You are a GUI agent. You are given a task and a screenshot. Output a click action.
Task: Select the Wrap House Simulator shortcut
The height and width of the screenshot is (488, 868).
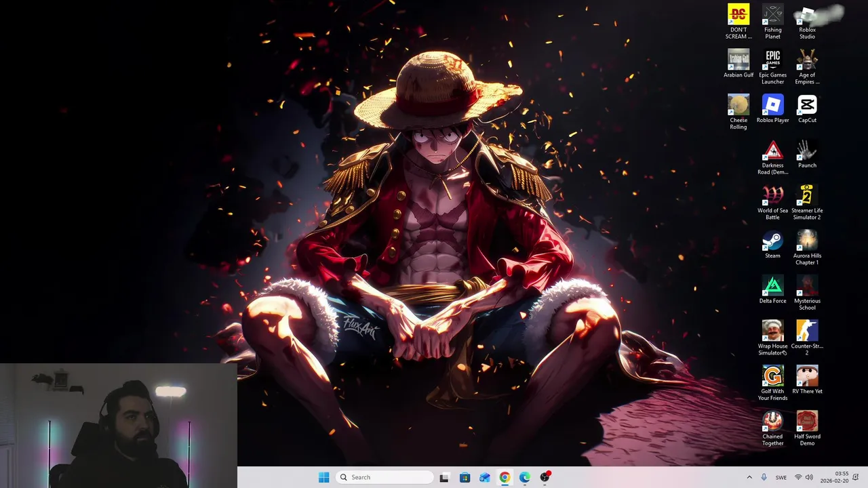click(x=772, y=338)
